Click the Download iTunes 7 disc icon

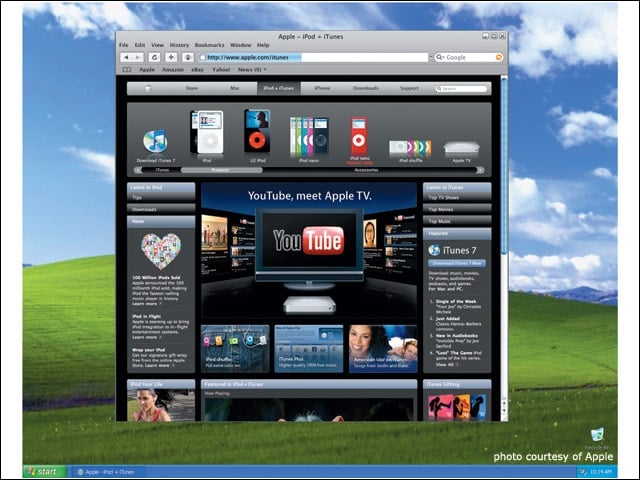click(155, 141)
